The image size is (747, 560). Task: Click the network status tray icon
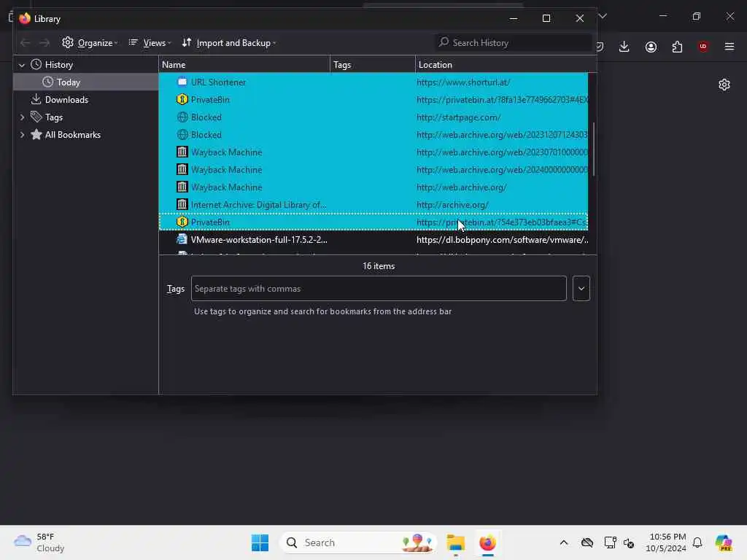610,542
